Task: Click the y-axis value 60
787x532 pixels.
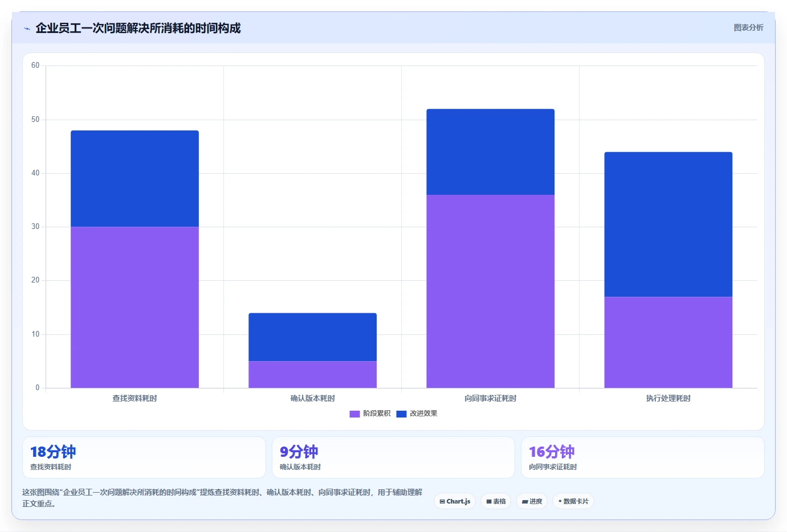Action: point(35,66)
